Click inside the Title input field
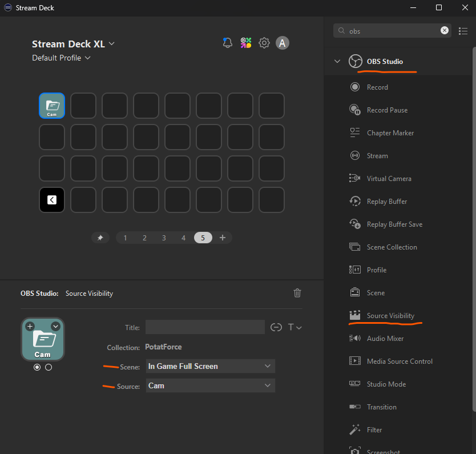 205,327
